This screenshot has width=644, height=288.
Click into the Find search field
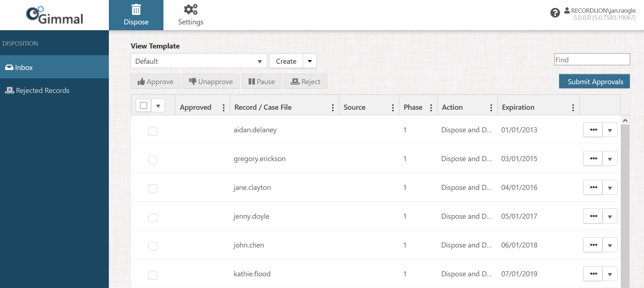[592, 60]
